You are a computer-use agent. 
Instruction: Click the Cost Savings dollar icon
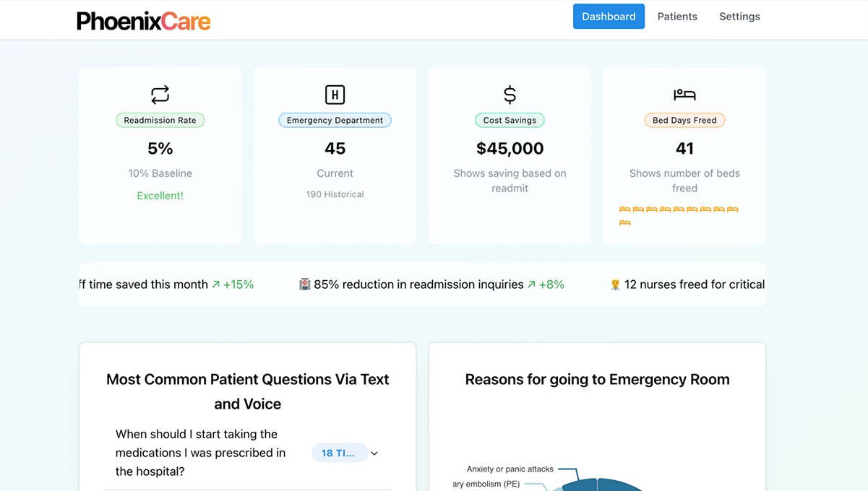pyautogui.click(x=510, y=95)
